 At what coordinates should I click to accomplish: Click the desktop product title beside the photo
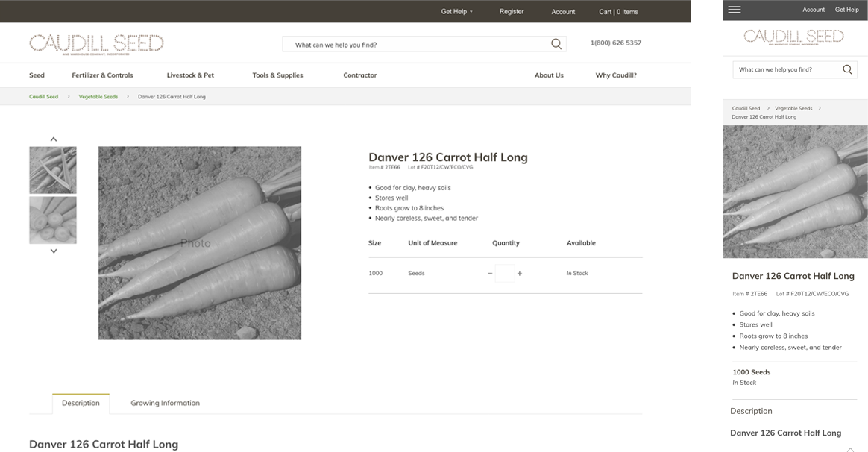coord(448,157)
